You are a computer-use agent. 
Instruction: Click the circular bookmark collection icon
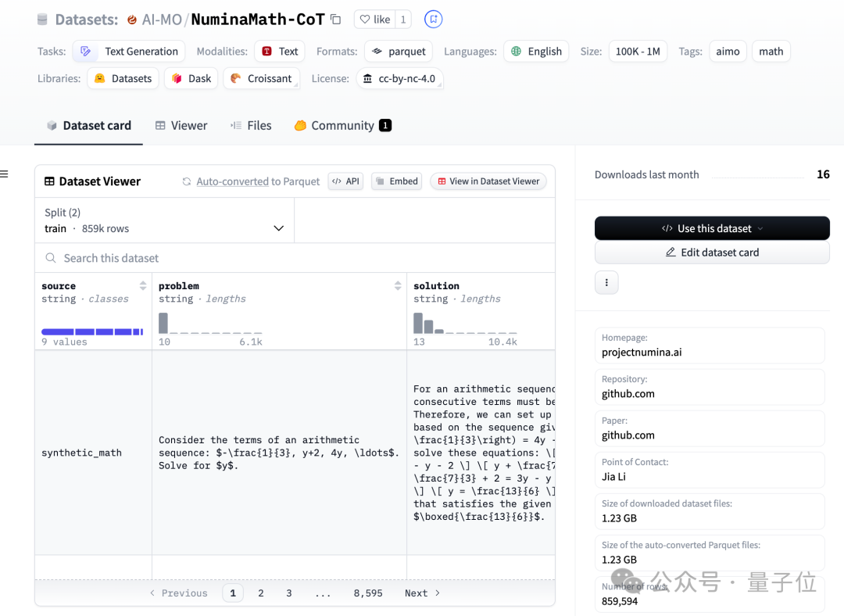(x=433, y=20)
